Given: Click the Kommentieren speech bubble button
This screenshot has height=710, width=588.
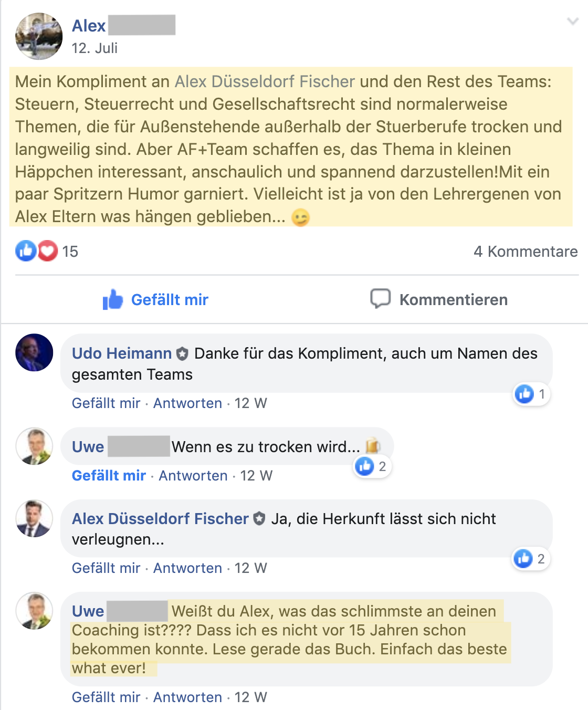Looking at the screenshot, I should pos(439,300).
